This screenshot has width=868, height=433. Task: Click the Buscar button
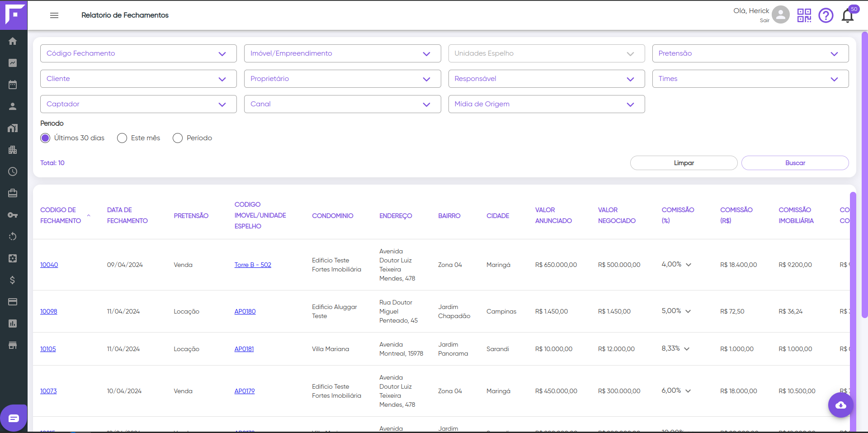tap(795, 163)
